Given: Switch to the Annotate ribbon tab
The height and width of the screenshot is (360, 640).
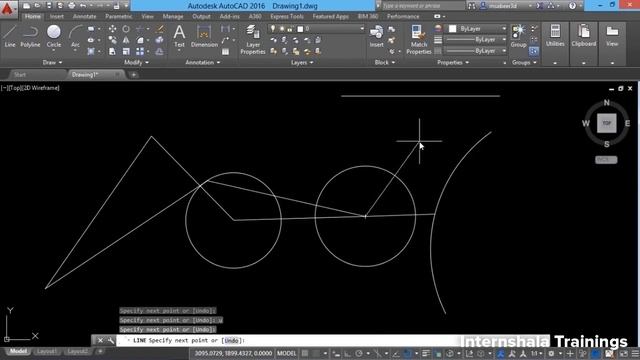Looking at the screenshot, I should 84,16.
